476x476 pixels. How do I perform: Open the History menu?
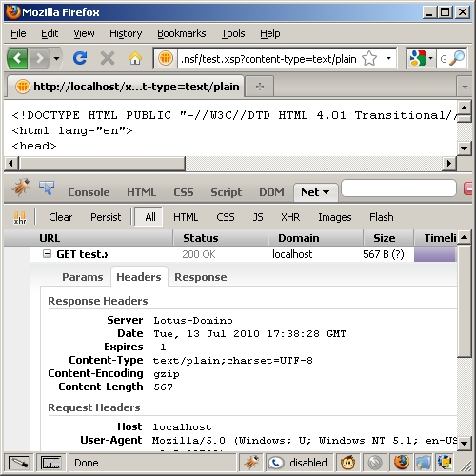click(126, 33)
